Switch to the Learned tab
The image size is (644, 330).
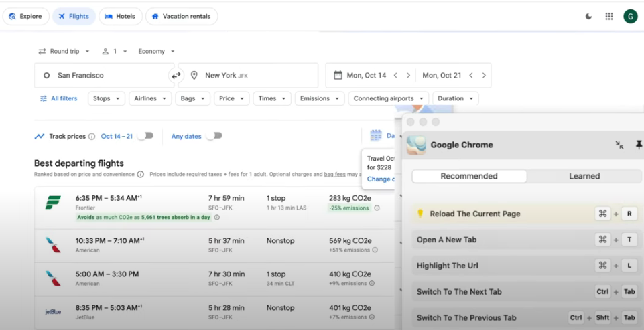584,177
